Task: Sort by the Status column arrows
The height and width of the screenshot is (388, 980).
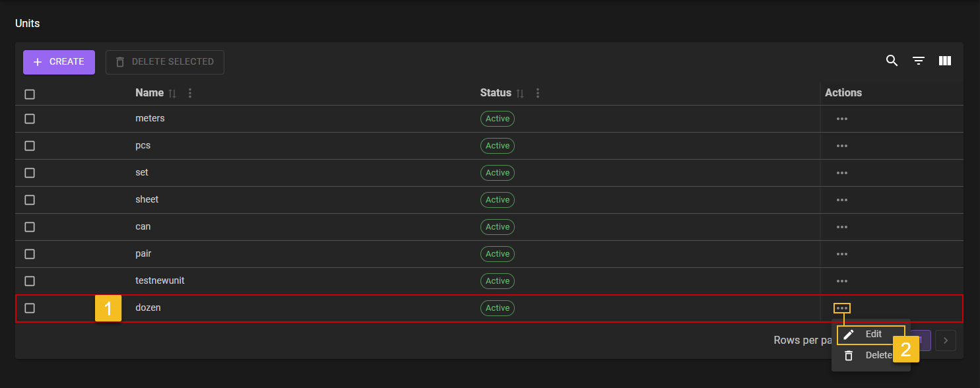Action: pyautogui.click(x=520, y=94)
